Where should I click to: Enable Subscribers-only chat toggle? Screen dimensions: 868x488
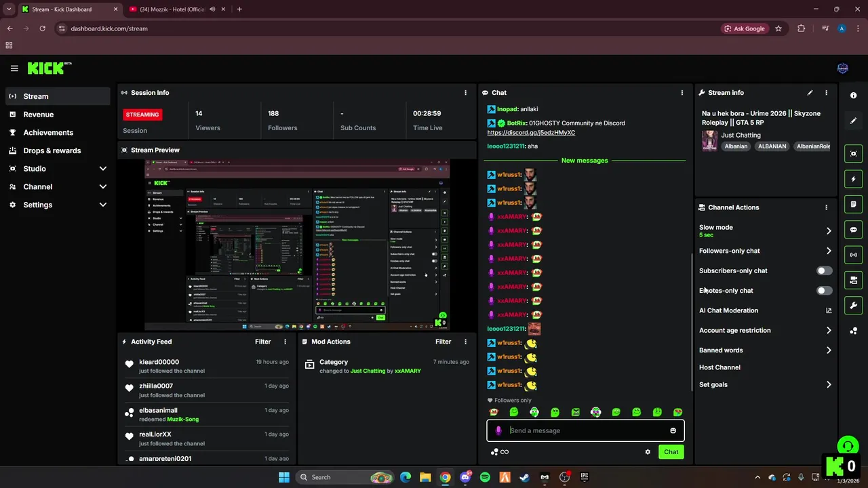824,270
